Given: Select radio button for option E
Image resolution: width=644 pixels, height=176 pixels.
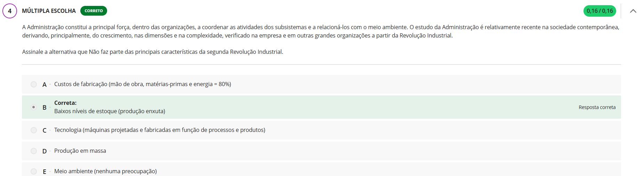Looking at the screenshot, I should point(34,171).
